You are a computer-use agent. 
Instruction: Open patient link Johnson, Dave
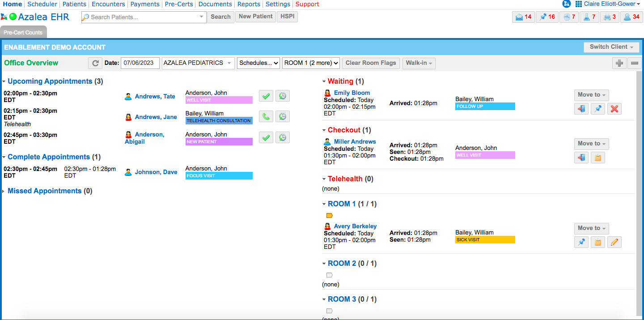156,172
